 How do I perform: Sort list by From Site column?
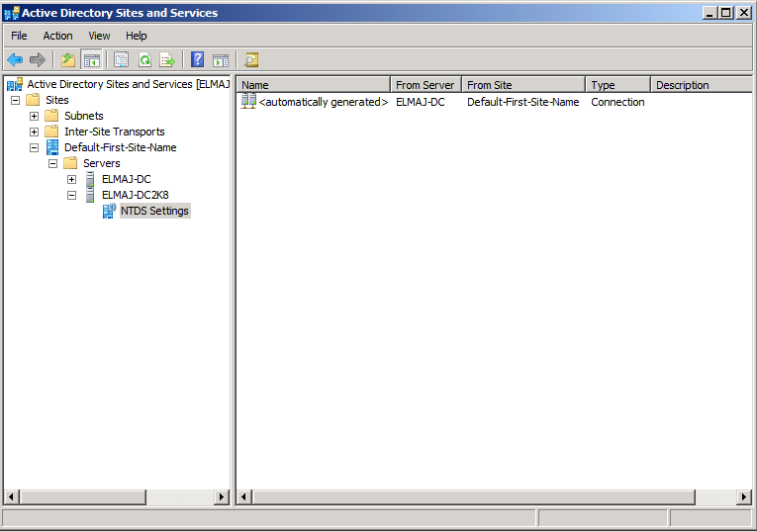pyautogui.click(x=524, y=85)
